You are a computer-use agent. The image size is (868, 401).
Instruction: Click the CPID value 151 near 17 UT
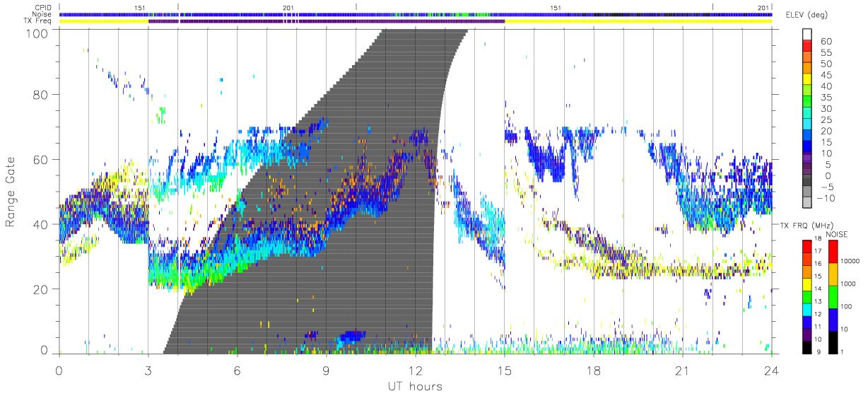pyautogui.click(x=556, y=7)
